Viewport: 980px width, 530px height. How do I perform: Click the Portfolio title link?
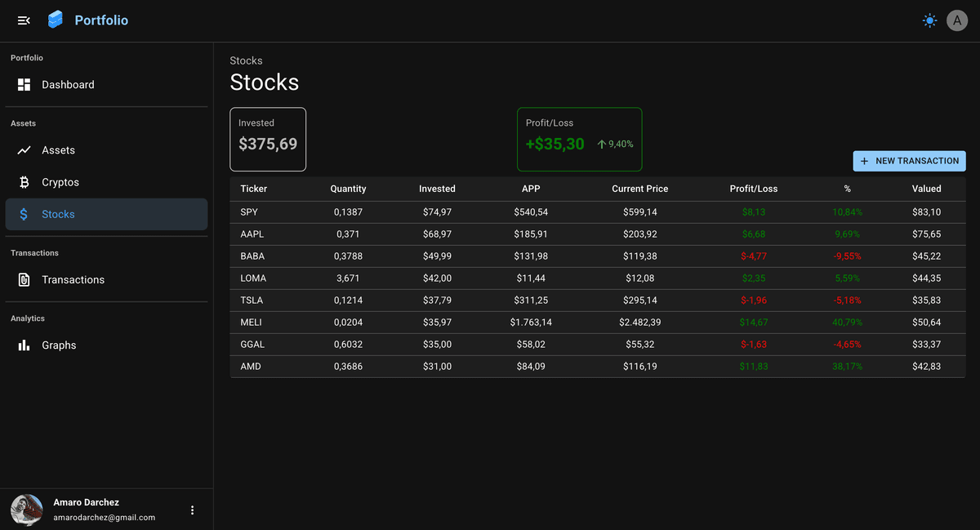pyautogui.click(x=101, y=20)
